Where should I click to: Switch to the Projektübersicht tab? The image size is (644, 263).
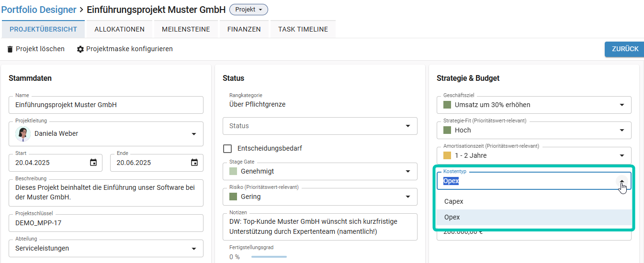point(43,29)
